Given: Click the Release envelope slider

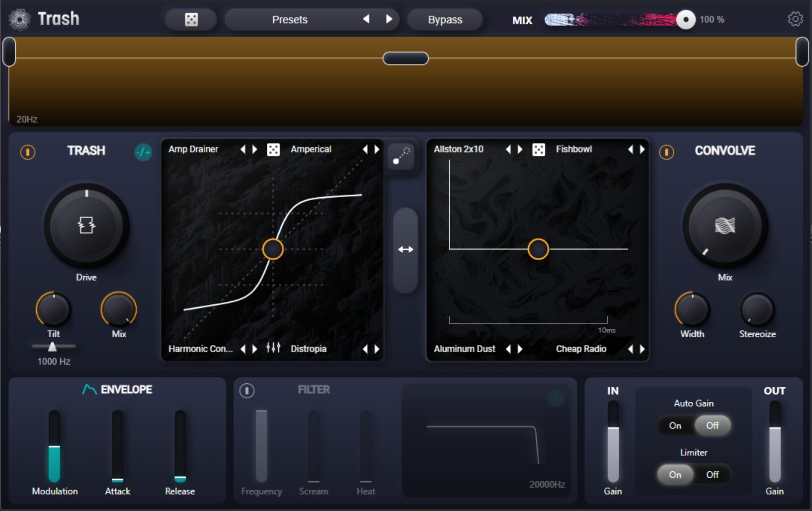Looking at the screenshot, I should [180, 446].
